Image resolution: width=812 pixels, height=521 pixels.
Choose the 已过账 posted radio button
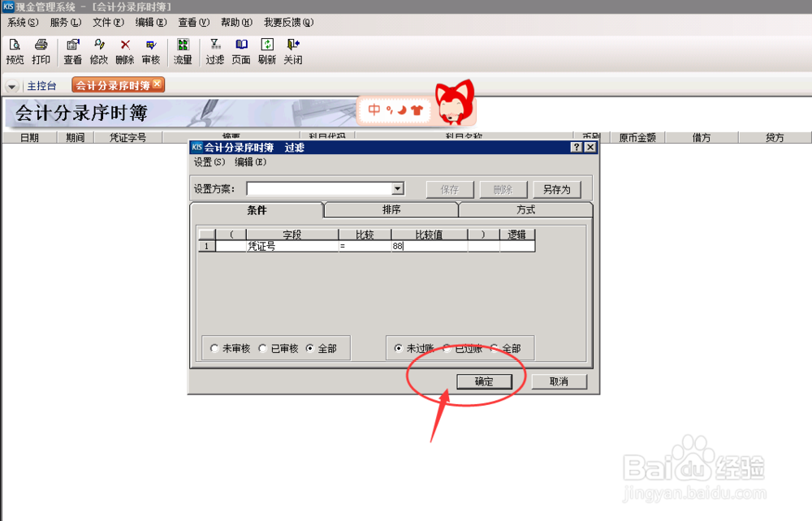448,347
